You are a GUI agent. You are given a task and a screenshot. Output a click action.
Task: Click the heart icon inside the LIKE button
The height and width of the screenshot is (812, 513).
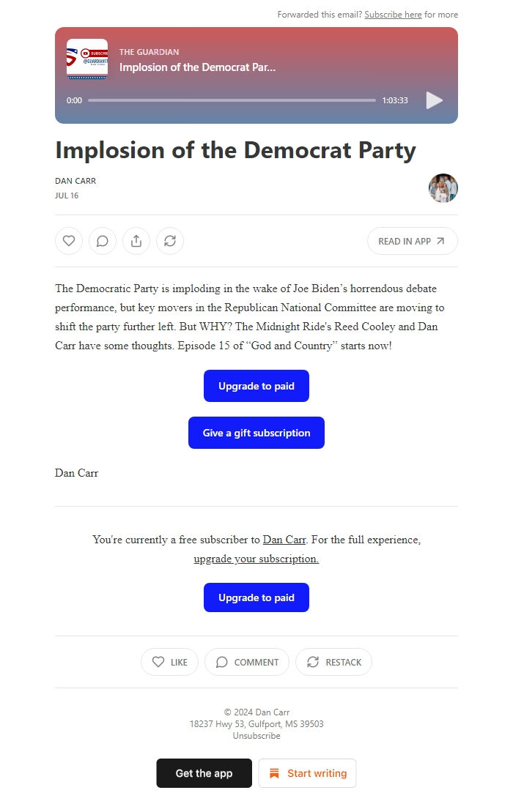pos(158,662)
